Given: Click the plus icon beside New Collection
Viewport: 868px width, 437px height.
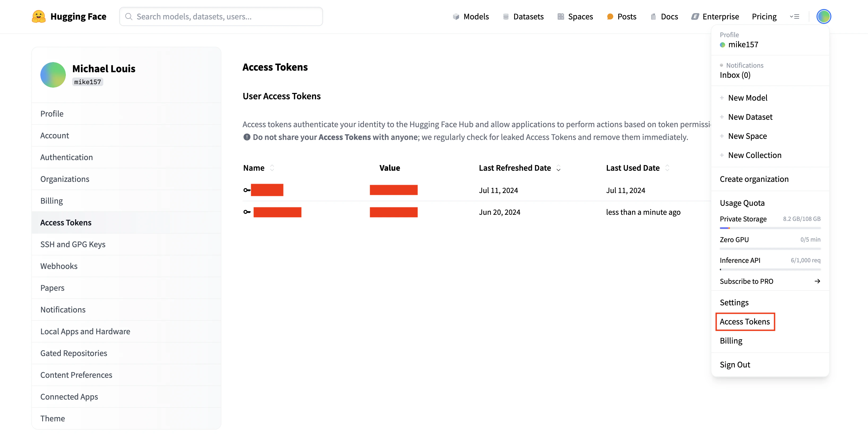Looking at the screenshot, I should pyautogui.click(x=722, y=155).
